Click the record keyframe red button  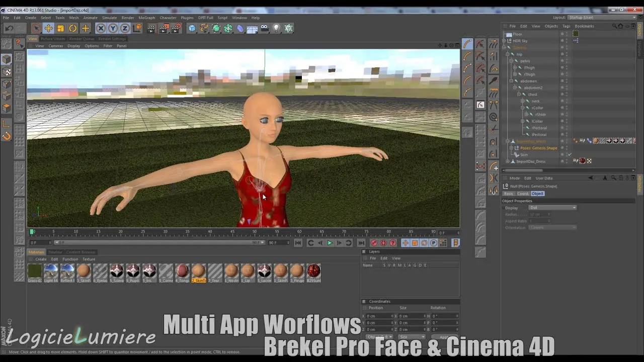374,243
